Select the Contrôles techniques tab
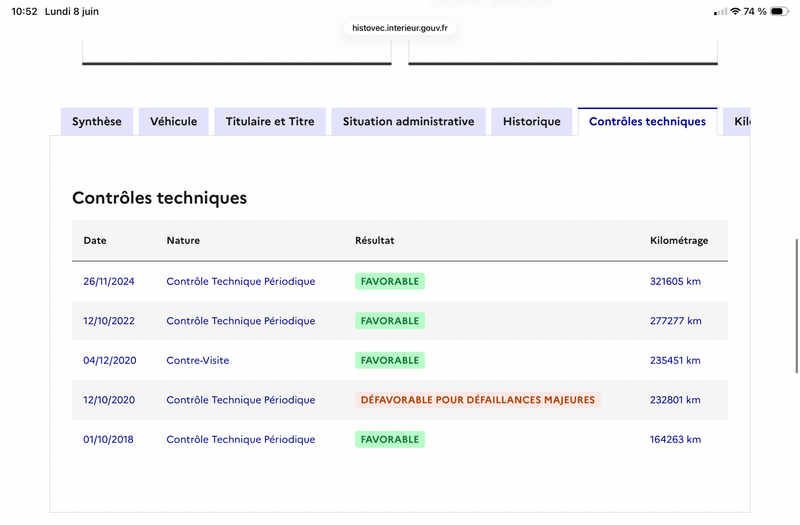The width and height of the screenshot is (800, 525). (x=647, y=121)
